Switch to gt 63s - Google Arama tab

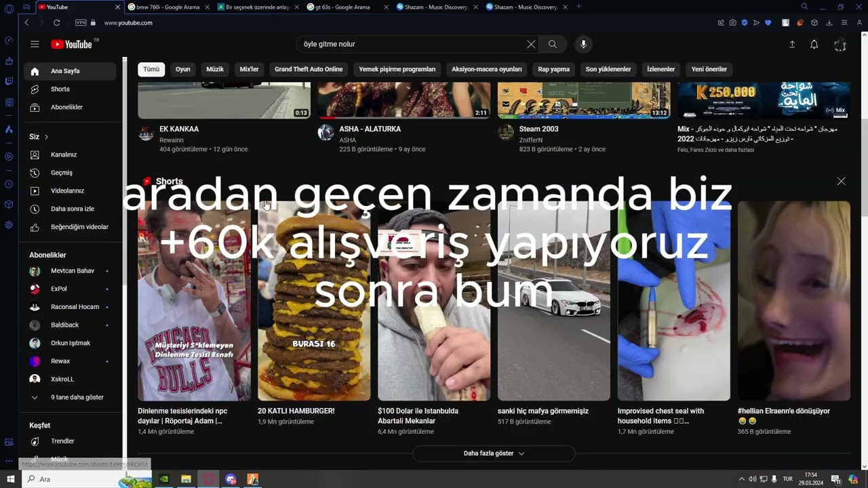pos(349,7)
